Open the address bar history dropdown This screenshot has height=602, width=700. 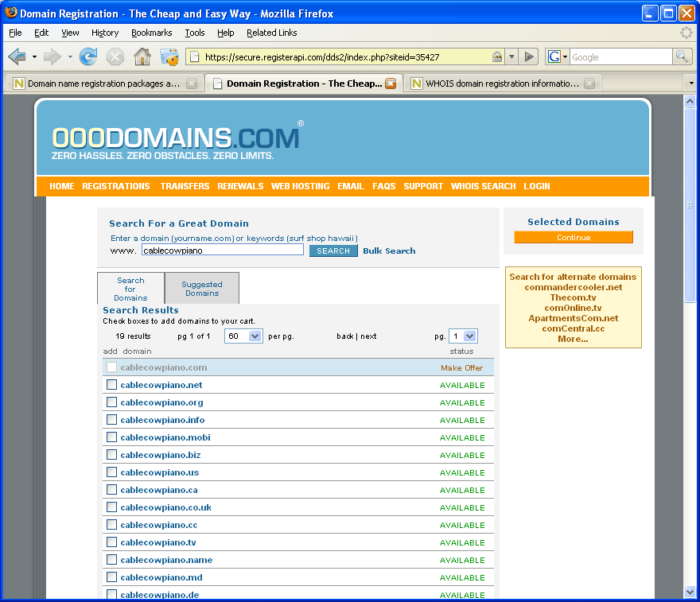(511, 56)
